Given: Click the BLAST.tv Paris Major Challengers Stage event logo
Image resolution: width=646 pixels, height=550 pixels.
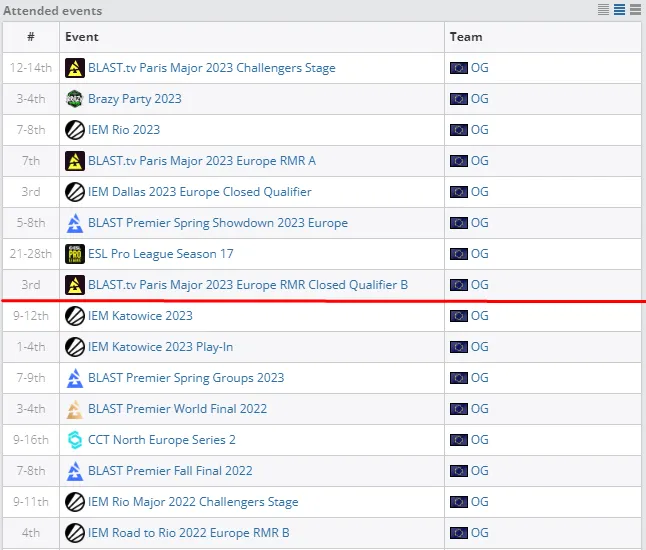Looking at the screenshot, I should (x=75, y=68).
